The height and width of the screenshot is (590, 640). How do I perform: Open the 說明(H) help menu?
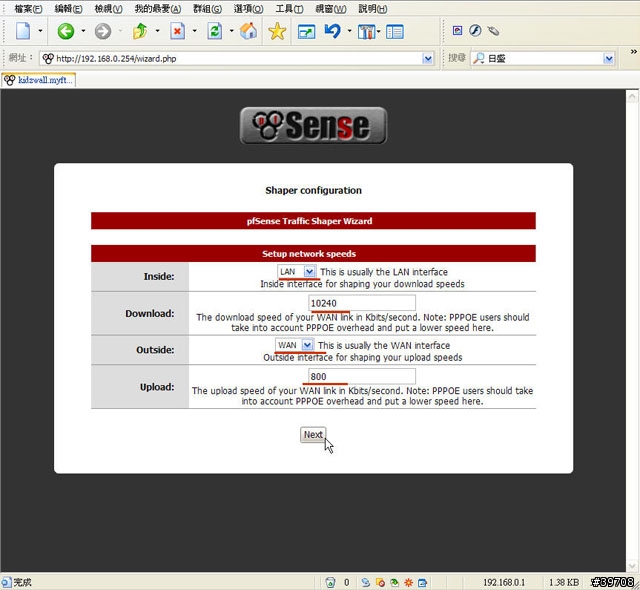tap(373, 9)
